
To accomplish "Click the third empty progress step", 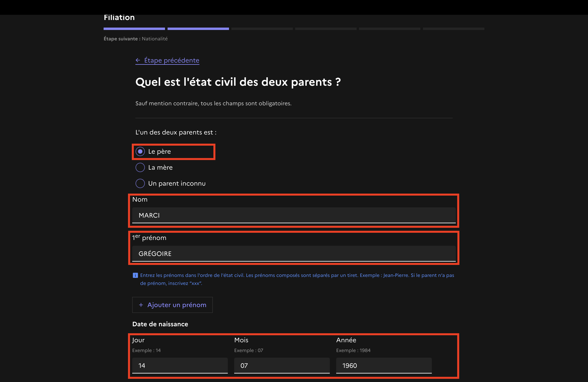I will click(262, 28).
